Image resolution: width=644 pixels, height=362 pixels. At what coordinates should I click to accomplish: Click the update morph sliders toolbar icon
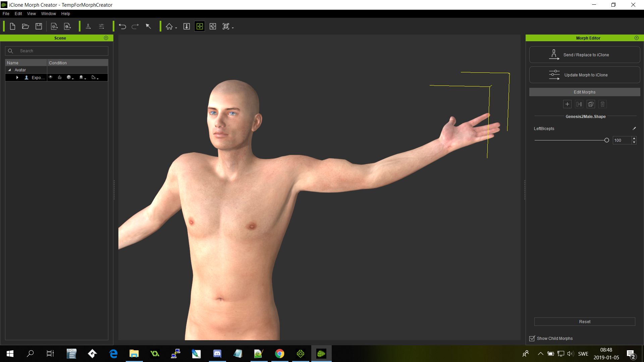[x=101, y=26]
